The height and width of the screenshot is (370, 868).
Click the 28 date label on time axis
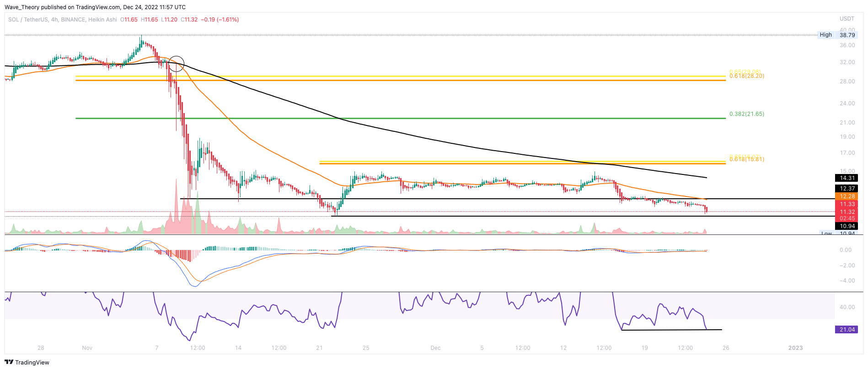(41, 348)
